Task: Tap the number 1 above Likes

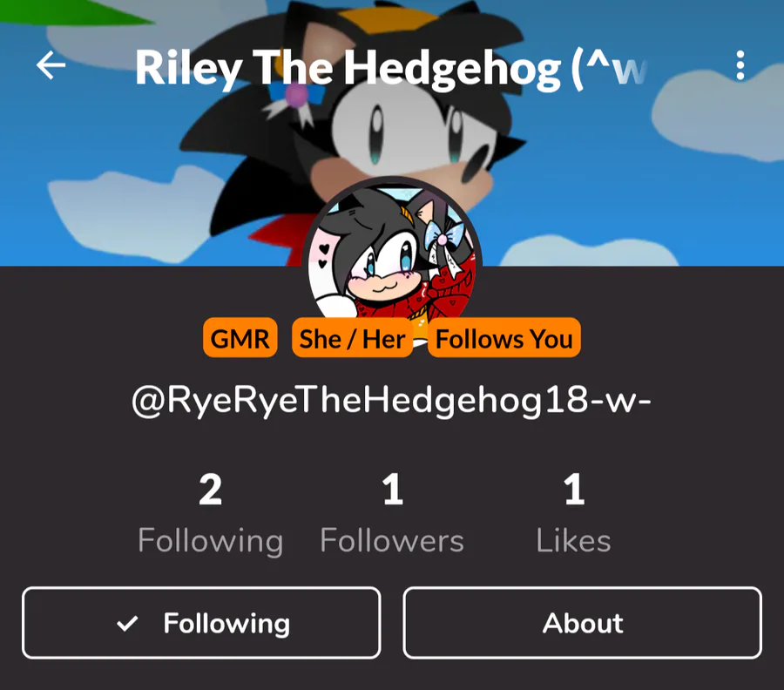Action: [574, 490]
